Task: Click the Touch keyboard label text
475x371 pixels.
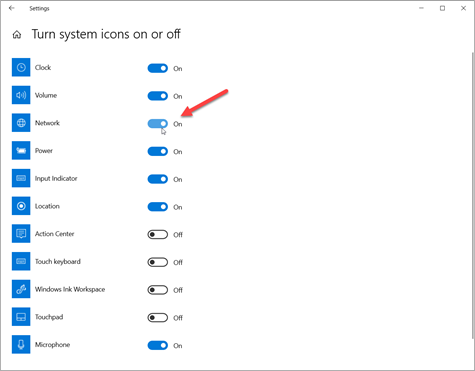Action: [58, 261]
